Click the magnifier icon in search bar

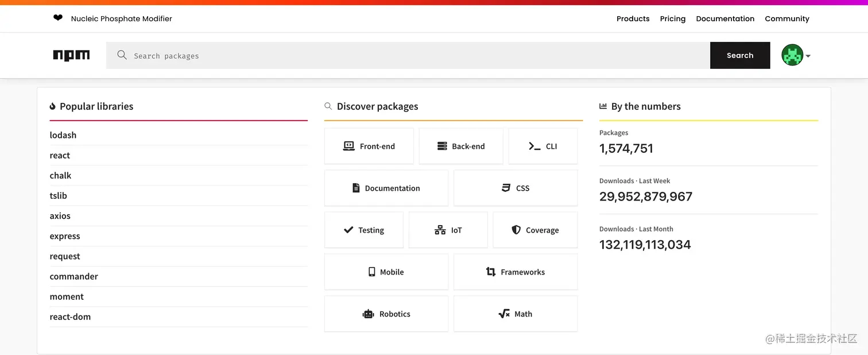pos(122,55)
